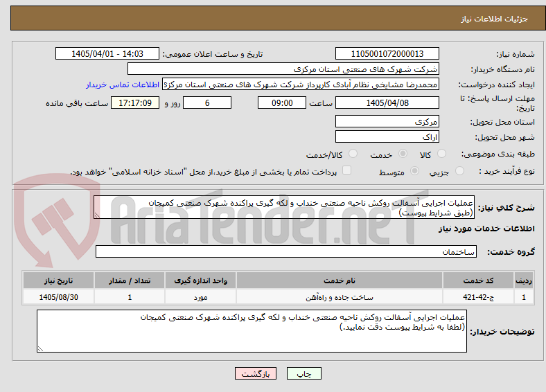Click service code cell ج-42-421
This screenshot has width=546, height=392.
coord(479,297)
